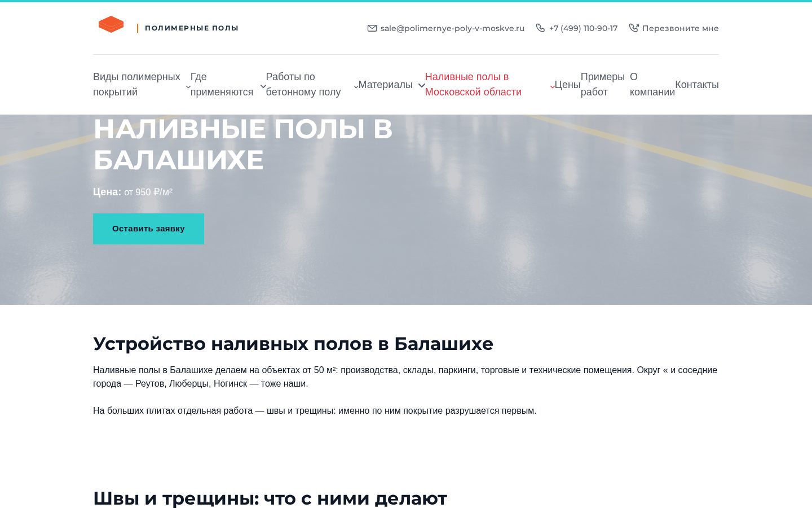Screen dimensions: 812x508
Task: Navigate to Контакты
Action: pos(697,85)
